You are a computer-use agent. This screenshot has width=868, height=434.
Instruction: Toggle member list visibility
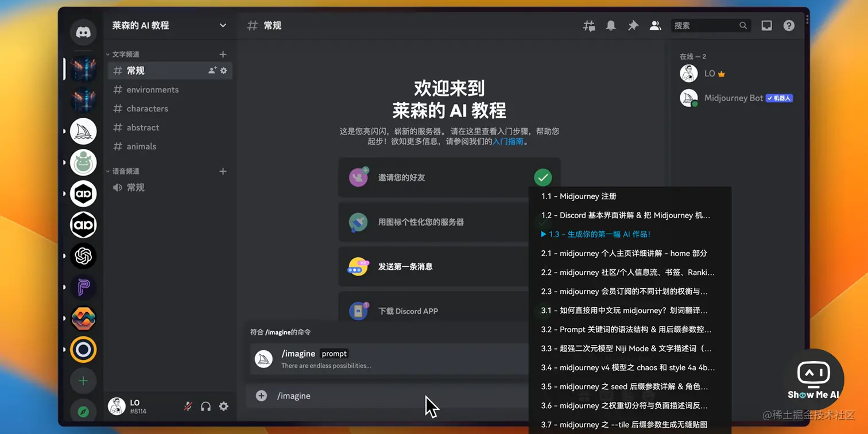tap(655, 25)
